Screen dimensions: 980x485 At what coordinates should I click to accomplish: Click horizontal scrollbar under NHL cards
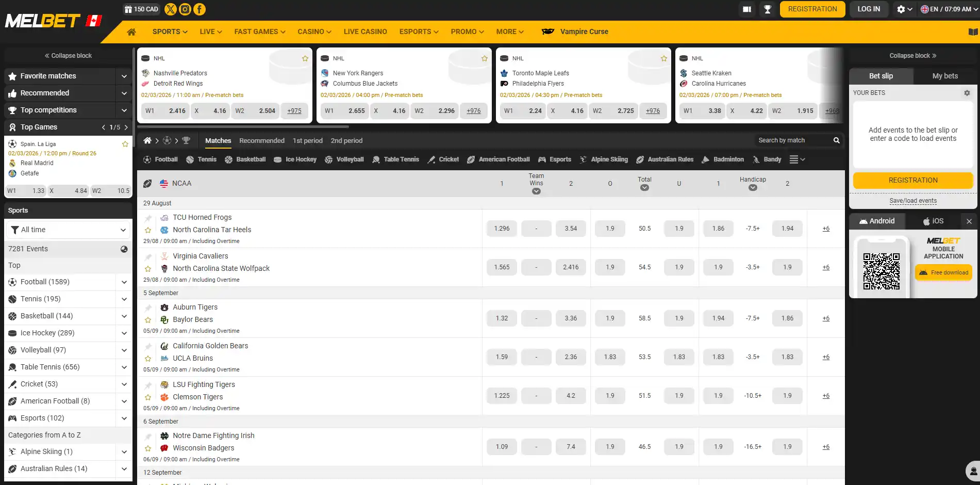[243, 126]
